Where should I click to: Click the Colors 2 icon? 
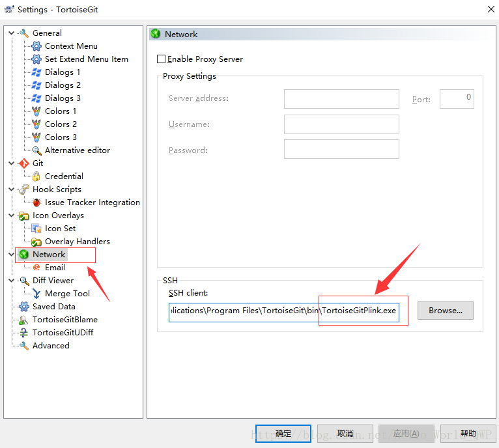[x=36, y=124]
